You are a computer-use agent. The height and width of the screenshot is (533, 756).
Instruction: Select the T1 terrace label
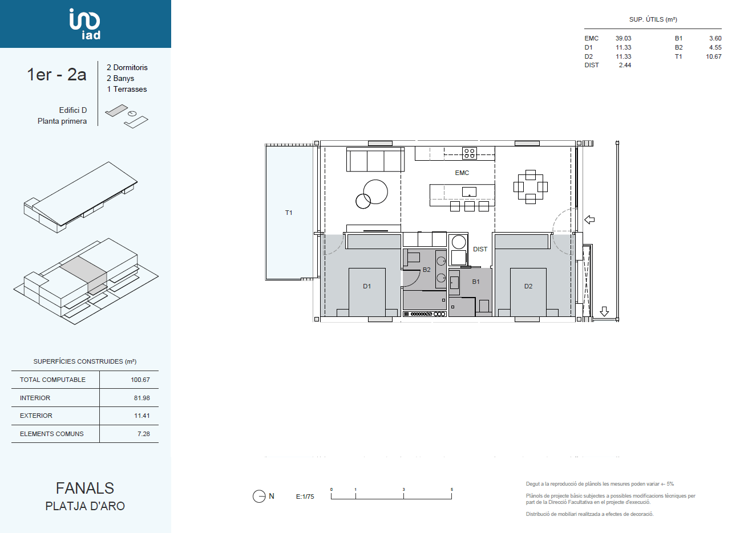(x=289, y=213)
